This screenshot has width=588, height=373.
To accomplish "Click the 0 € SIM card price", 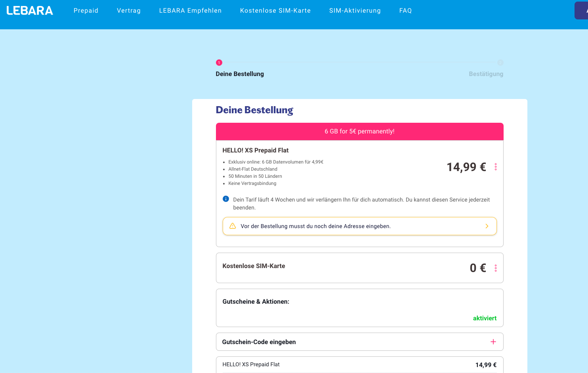I will click(478, 268).
